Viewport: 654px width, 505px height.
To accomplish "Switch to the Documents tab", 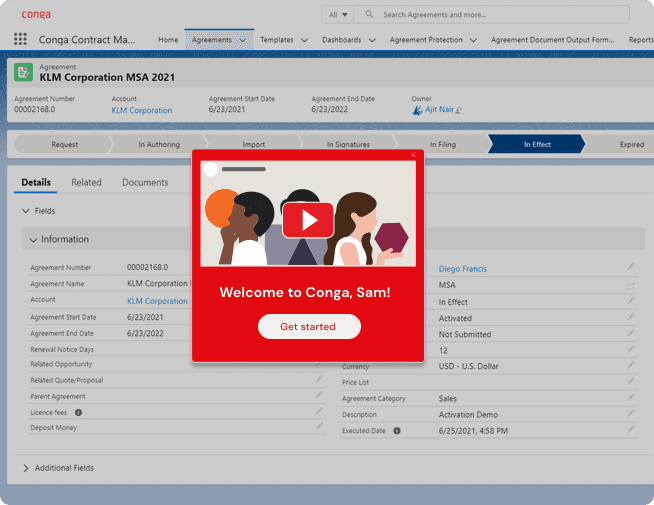I will (145, 183).
